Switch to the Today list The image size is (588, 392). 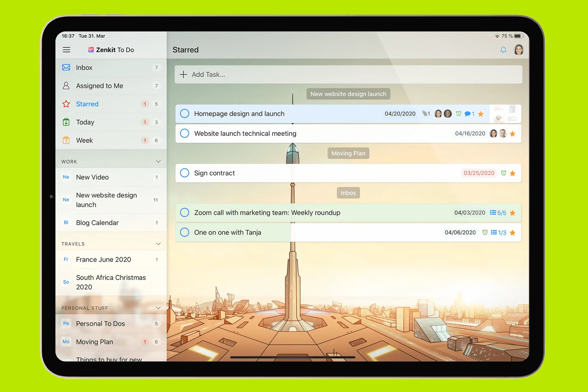click(x=85, y=122)
